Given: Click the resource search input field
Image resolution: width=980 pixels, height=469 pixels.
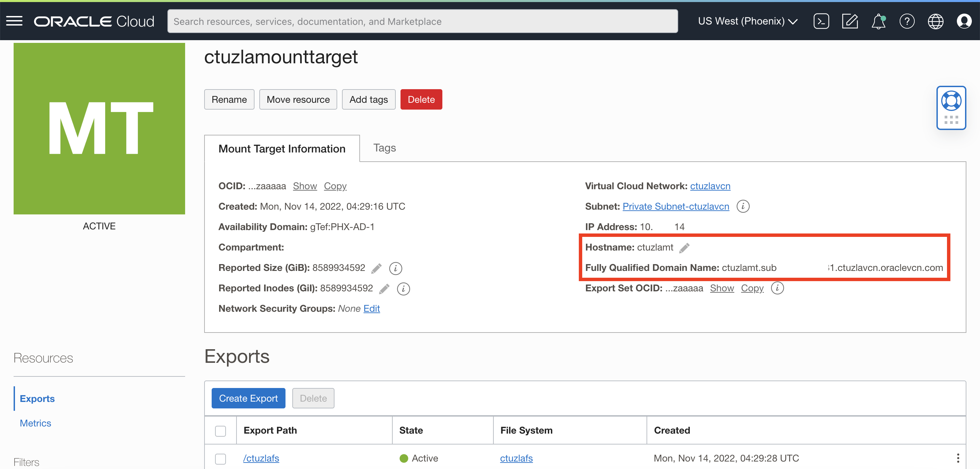Looking at the screenshot, I should pyautogui.click(x=422, y=21).
